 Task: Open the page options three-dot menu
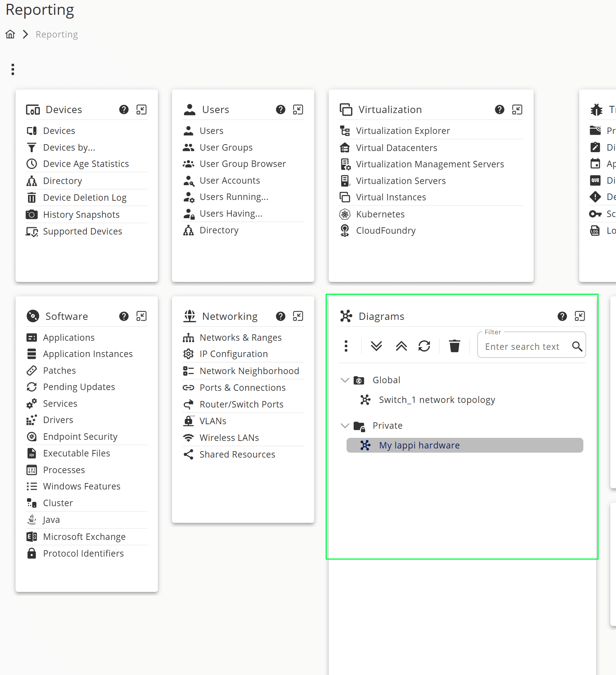[13, 69]
